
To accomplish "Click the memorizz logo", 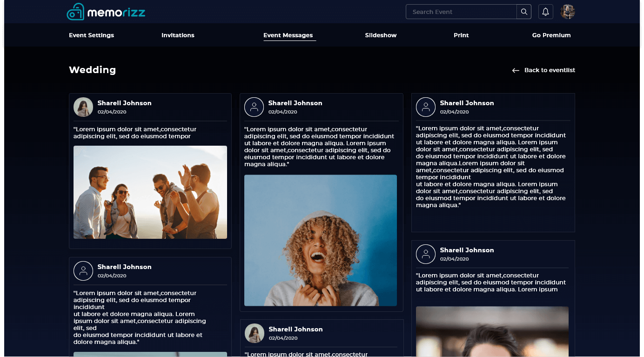I will 106,12.
